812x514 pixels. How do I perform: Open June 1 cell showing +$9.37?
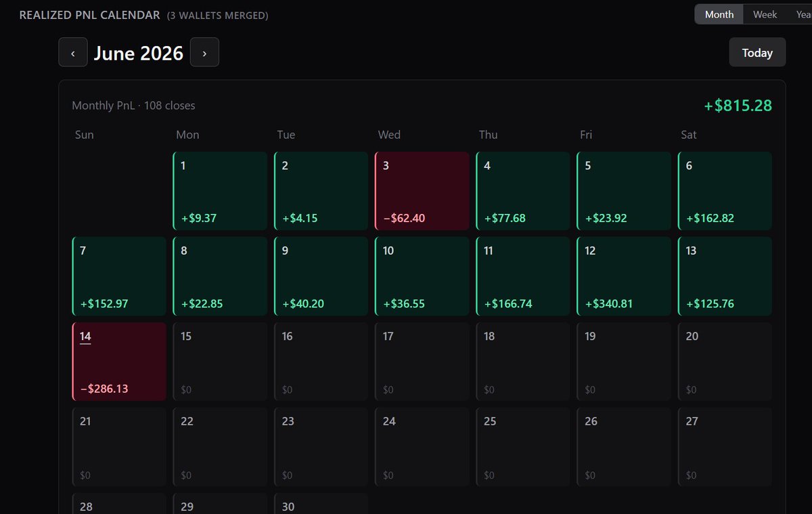point(221,191)
